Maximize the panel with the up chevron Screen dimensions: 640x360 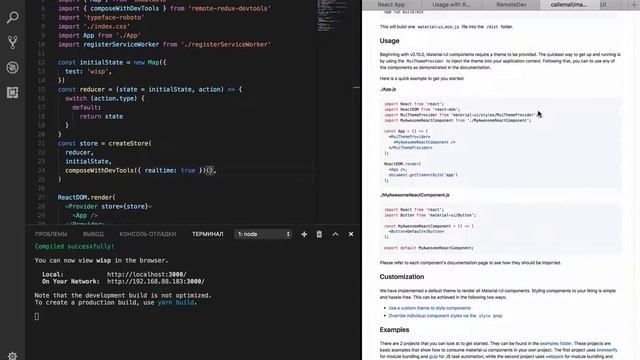coord(335,234)
